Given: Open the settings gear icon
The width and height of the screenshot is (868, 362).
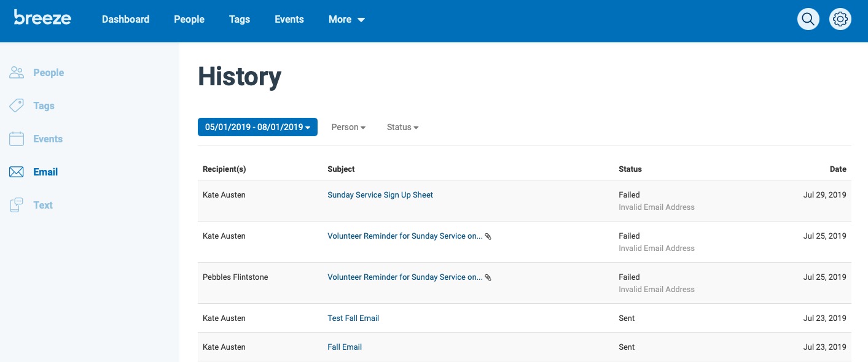Looking at the screenshot, I should pos(840,20).
